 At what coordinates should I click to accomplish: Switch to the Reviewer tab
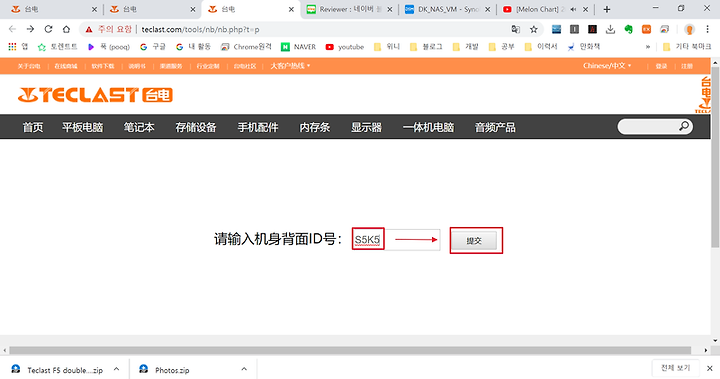click(x=349, y=9)
